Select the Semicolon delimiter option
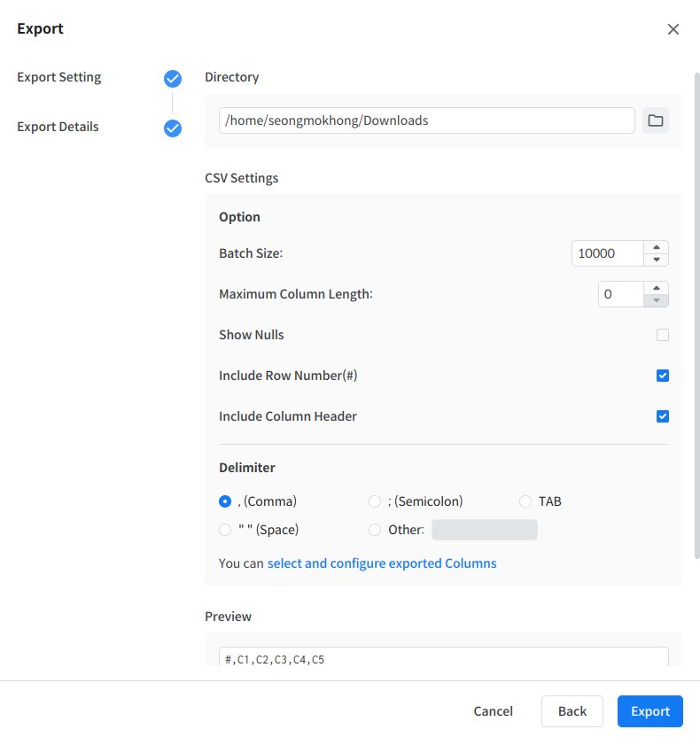This screenshot has width=700, height=745. point(375,501)
